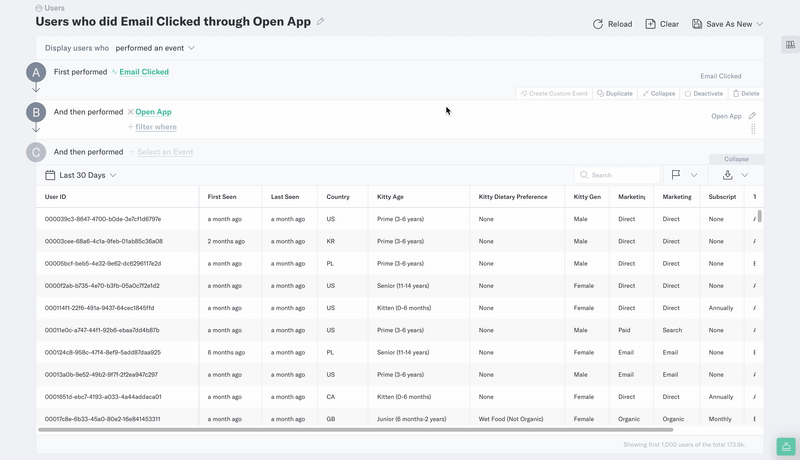
Task: Open the Last 30 Days date picker
Action: coord(81,175)
